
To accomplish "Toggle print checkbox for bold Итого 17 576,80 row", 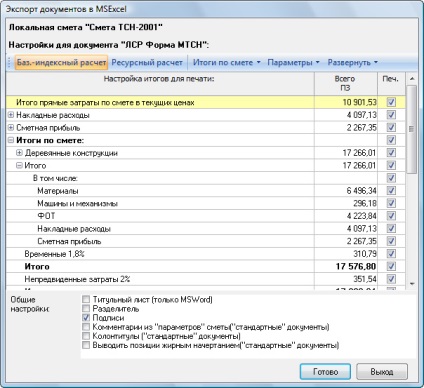I will [391, 266].
